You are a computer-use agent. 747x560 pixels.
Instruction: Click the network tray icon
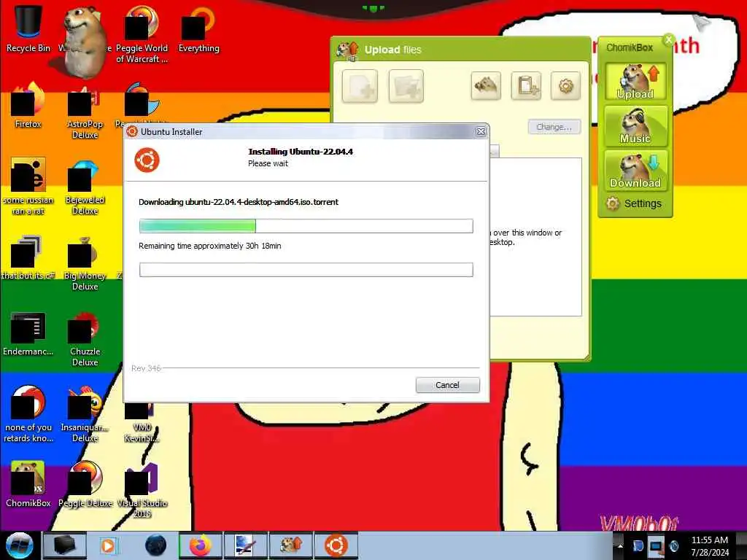tap(656, 546)
